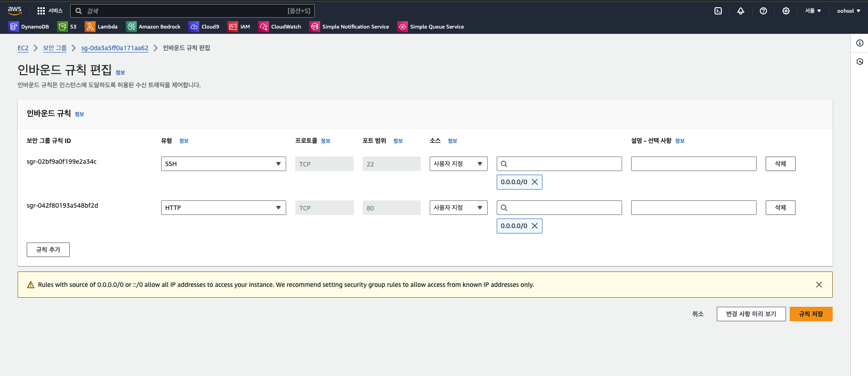This screenshot has height=376, width=868.
Task: Open the 서비스 services menu
Action: click(x=50, y=11)
